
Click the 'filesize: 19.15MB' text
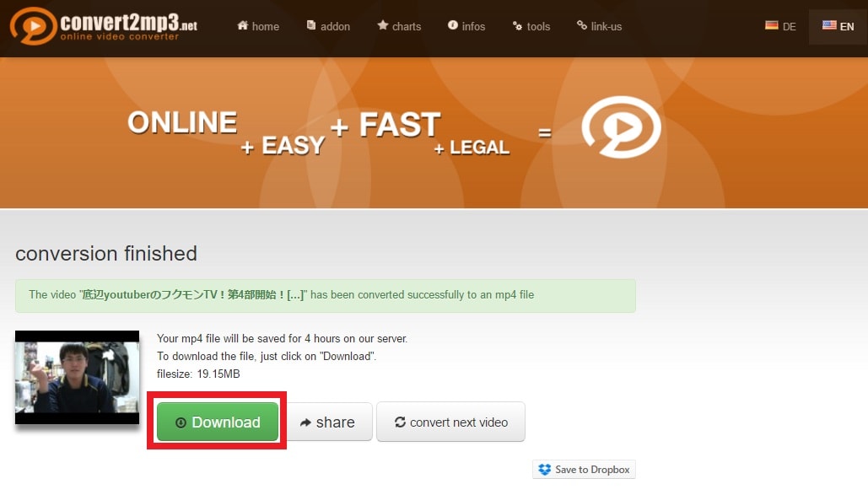(198, 374)
